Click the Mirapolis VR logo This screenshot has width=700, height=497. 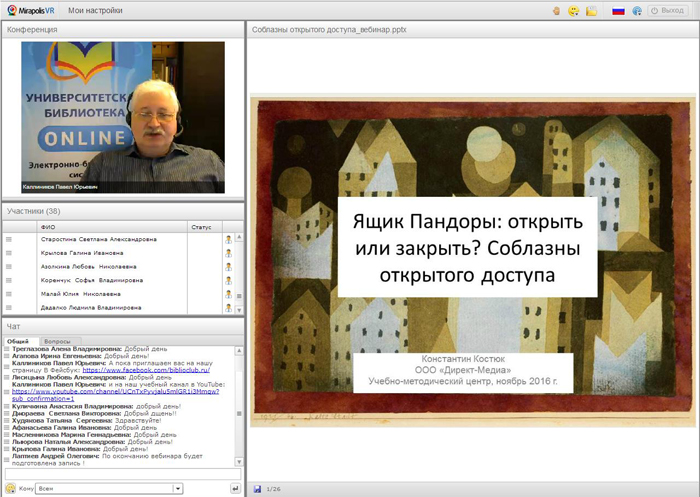point(30,10)
